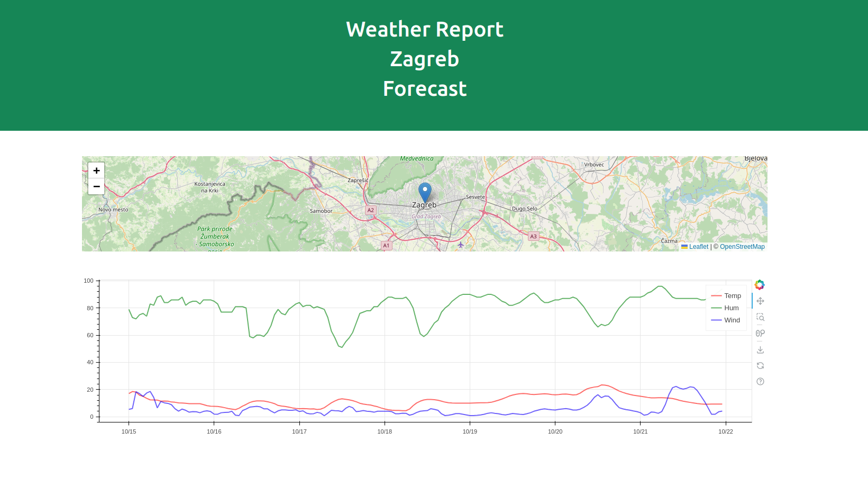Zoom out on the map
868x477 pixels.
pos(96,186)
